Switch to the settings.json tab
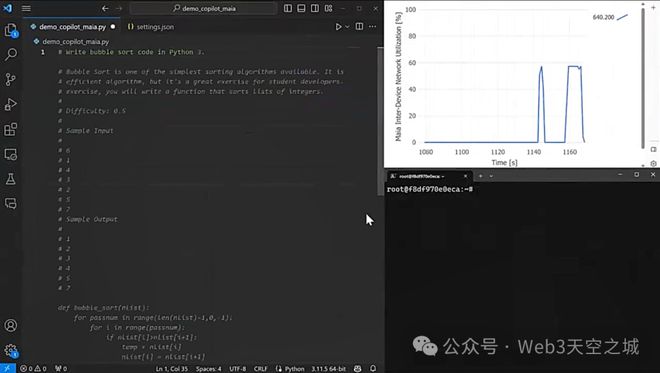The height and width of the screenshot is (373, 660). (151, 27)
